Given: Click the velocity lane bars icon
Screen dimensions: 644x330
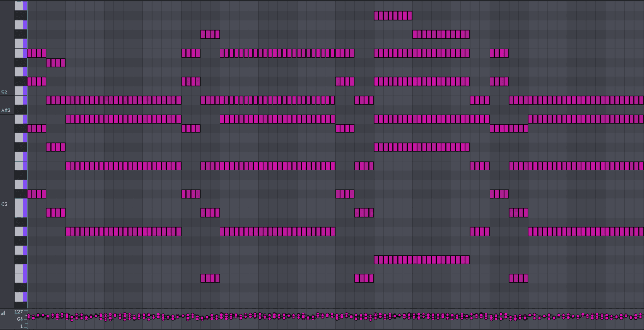Looking at the screenshot, I should 3,313.
